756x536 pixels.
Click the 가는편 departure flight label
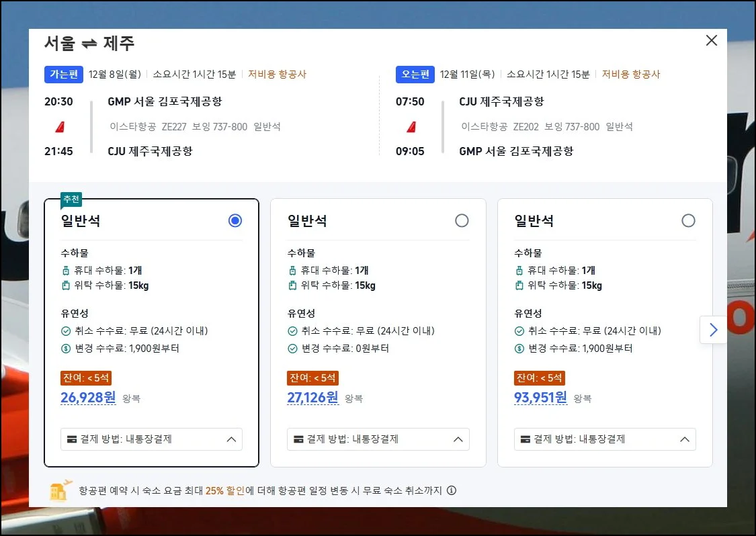pyautogui.click(x=64, y=75)
